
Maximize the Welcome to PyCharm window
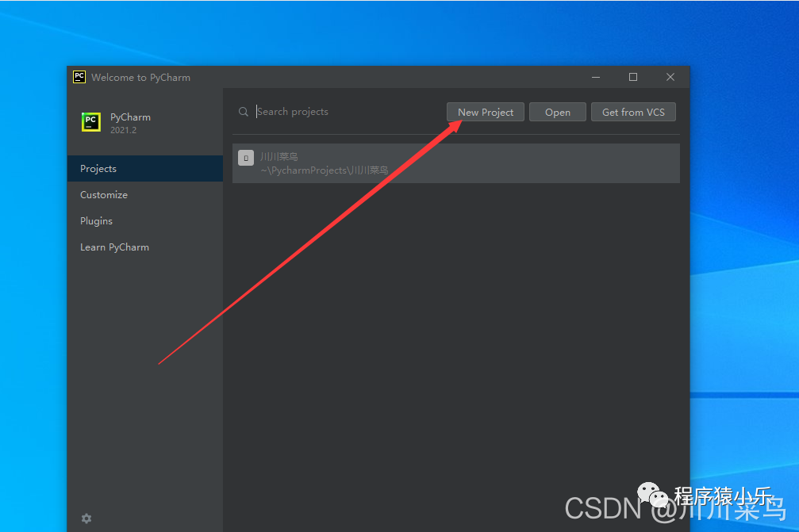tap(633, 77)
